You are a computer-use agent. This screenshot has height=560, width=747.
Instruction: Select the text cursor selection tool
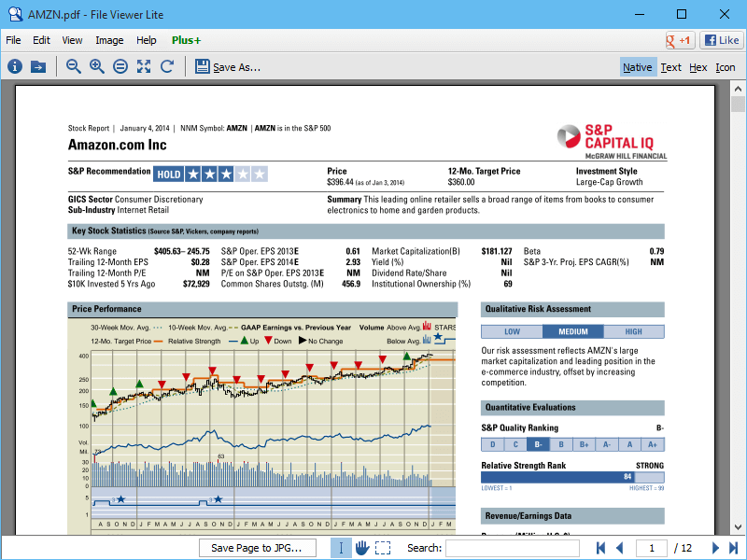pos(341,548)
